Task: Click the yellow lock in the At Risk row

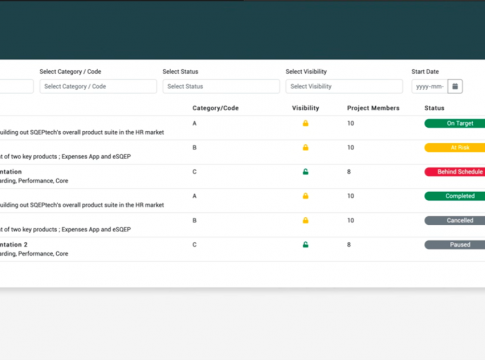Action: [305, 147]
